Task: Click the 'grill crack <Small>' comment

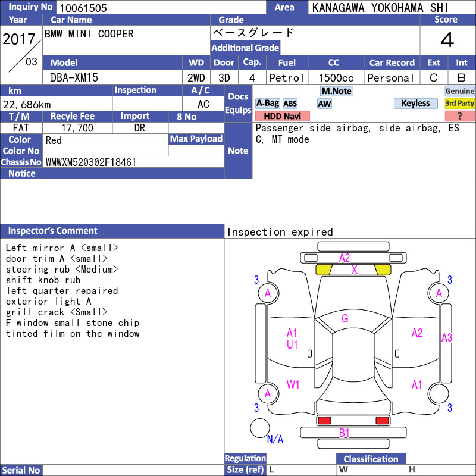Action: 57,312
